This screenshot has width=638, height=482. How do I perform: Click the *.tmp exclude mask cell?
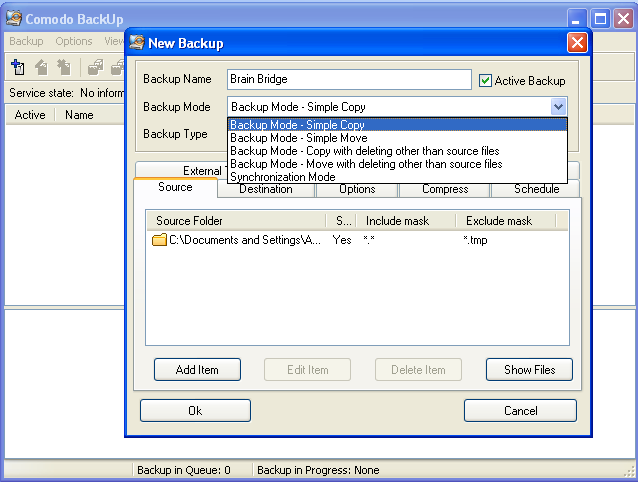click(475, 240)
